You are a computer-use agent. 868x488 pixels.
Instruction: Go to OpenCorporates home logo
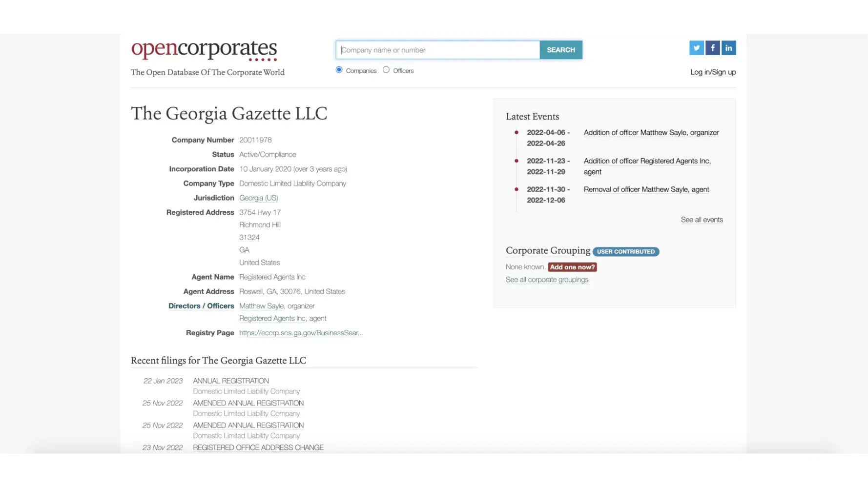pos(204,50)
